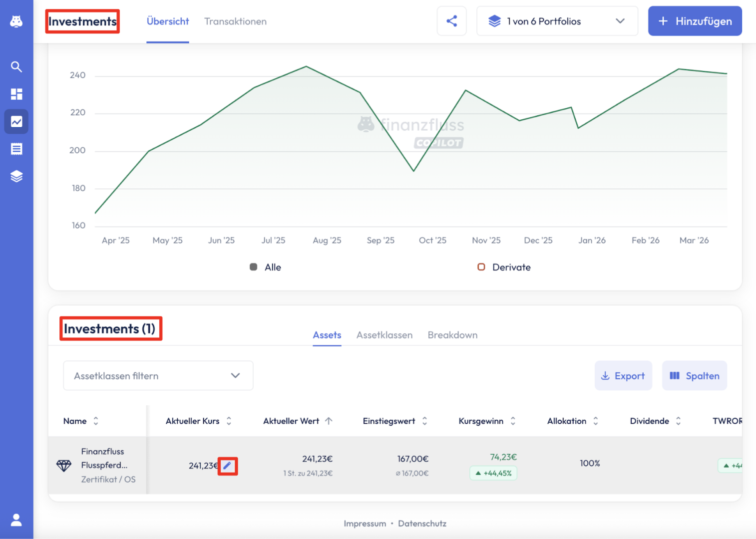Open the dashboard grid icon in sidebar
The image size is (756, 539).
click(x=16, y=94)
